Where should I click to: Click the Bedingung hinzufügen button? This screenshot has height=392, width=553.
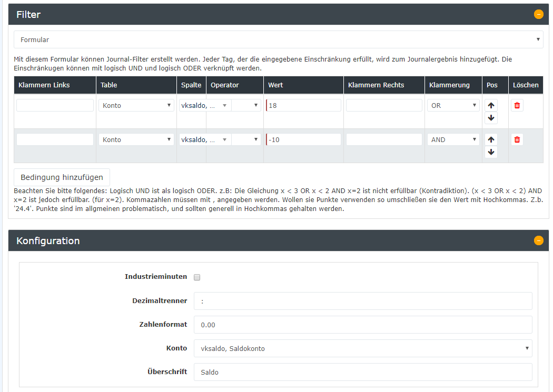[x=62, y=177]
